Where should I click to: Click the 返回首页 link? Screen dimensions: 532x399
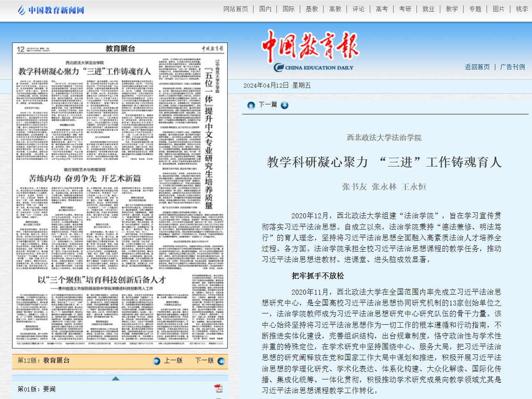click(x=477, y=67)
